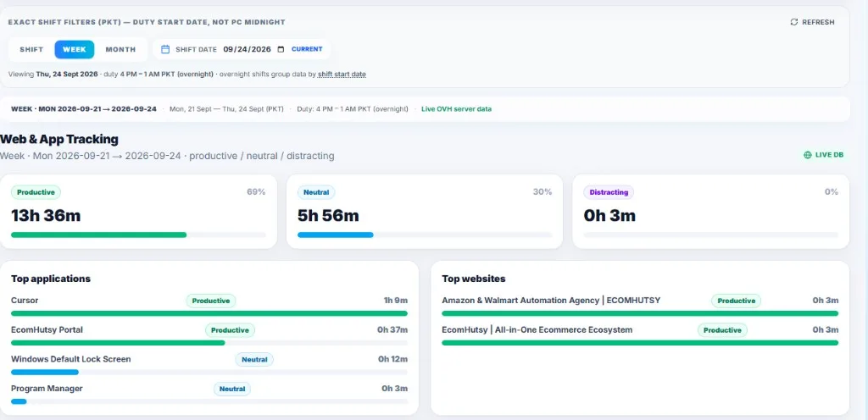Click the '0h 3m' distracting total
This screenshot has height=420, width=868.
click(x=609, y=215)
